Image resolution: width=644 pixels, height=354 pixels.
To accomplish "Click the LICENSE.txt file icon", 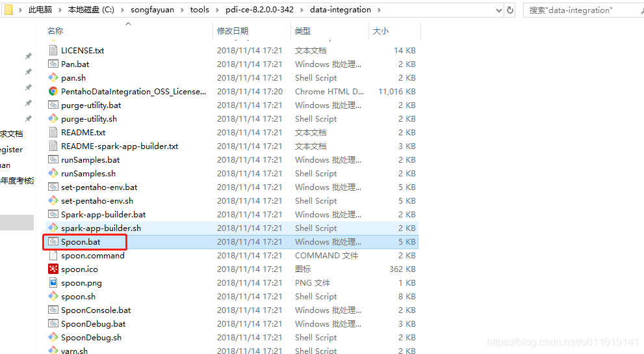I will click(53, 50).
